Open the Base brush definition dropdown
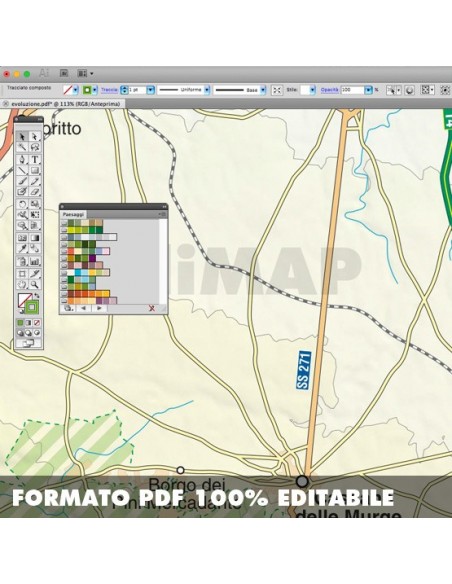 (263, 90)
